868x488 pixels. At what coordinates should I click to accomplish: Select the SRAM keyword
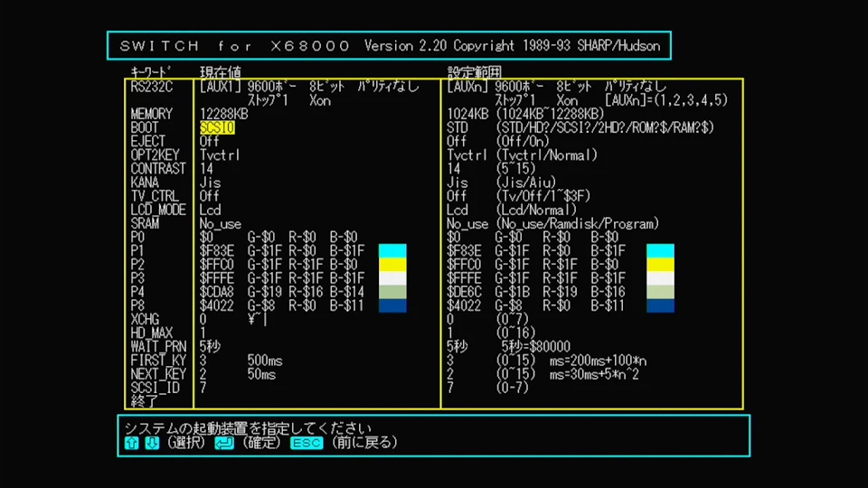tap(145, 223)
